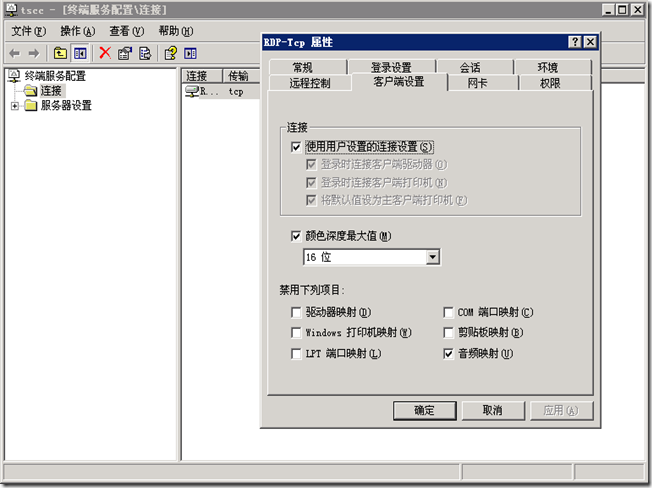Image resolution: width=652 pixels, height=488 pixels.
Task: Check Windows 打印机映射 checkbox
Action: click(296, 333)
